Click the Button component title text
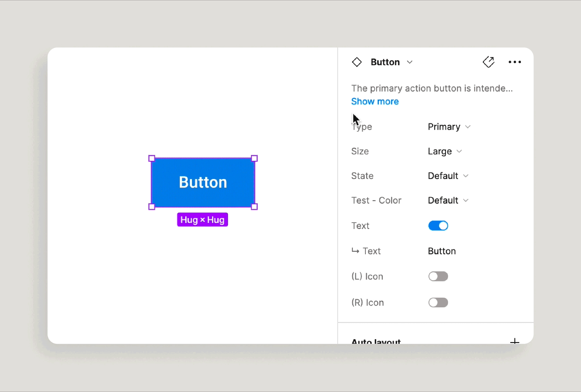Screen dimensions: 581x392 pyautogui.click(x=385, y=62)
